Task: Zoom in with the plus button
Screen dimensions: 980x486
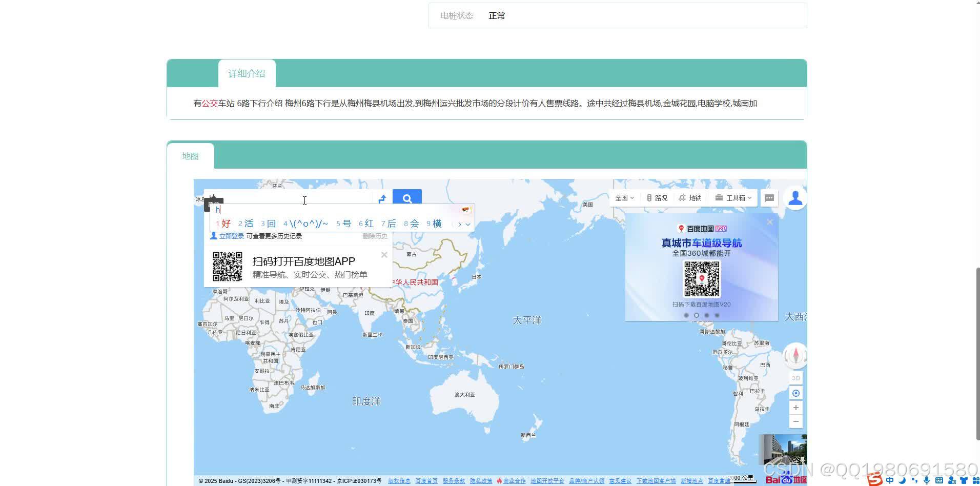Action: click(x=796, y=408)
